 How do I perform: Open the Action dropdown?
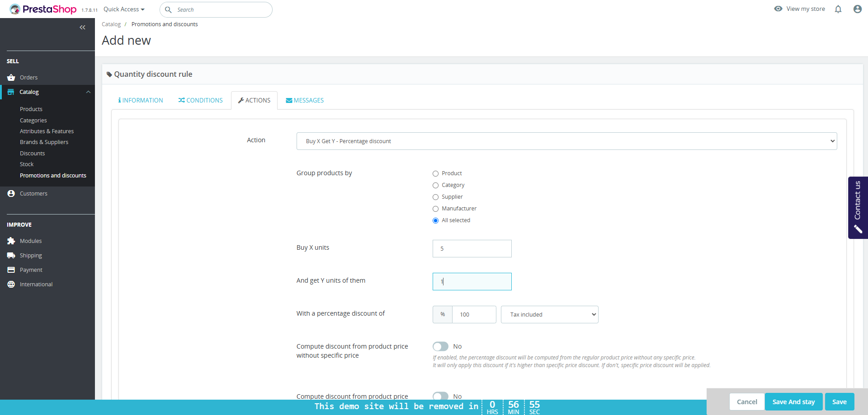coord(566,141)
